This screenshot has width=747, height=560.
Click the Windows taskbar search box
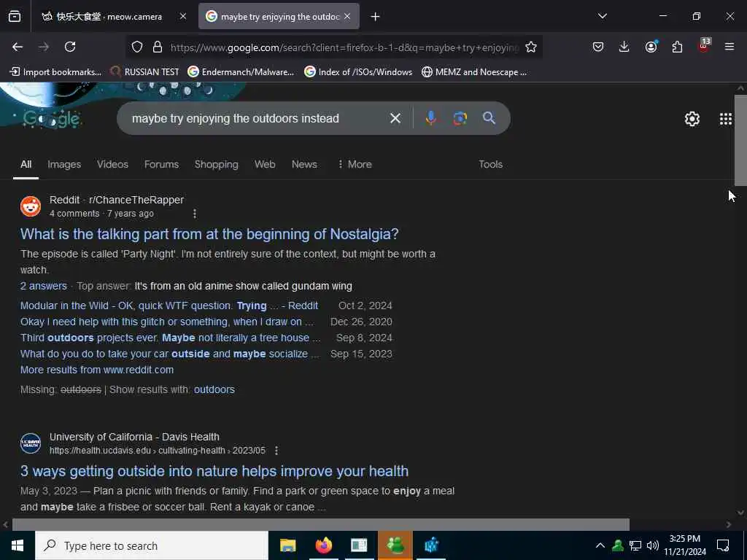(152, 545)
